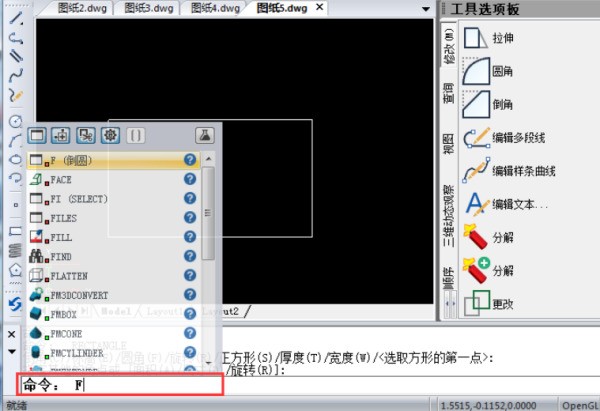Screen dimensions: 600x411
Task: Toggle the gear filter button in popup
Action: (110, 135)
